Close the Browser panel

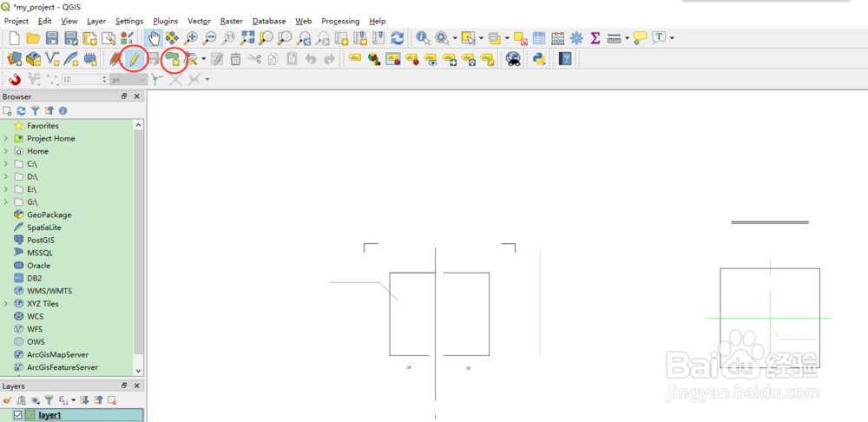(137, 96)
